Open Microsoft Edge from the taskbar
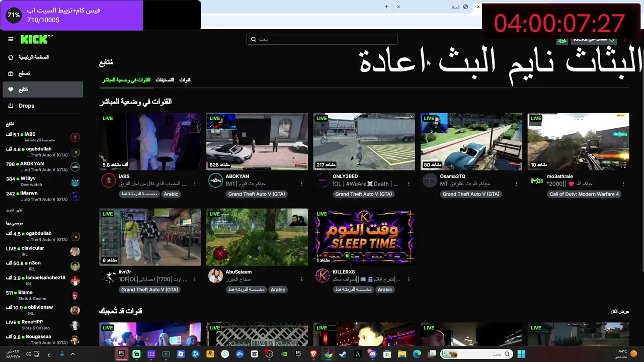This screenshot has width=644, height=362. pos(417,354)
